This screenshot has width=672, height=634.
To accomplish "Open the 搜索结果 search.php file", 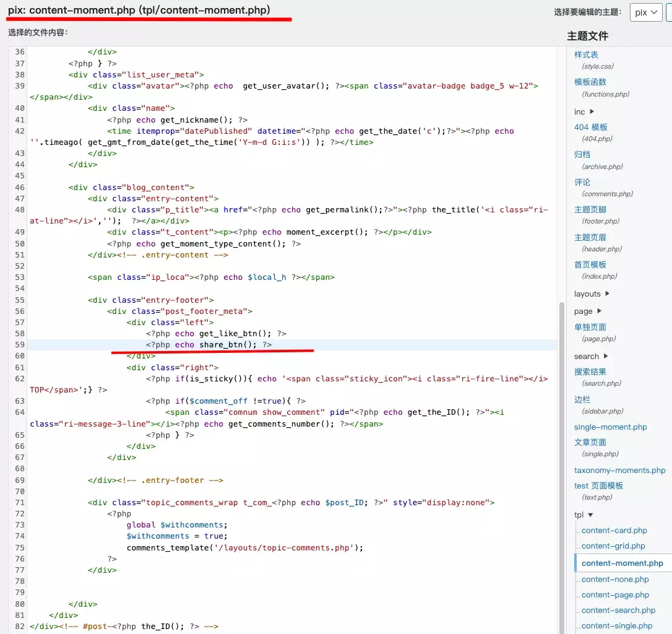I will [590, 372].
